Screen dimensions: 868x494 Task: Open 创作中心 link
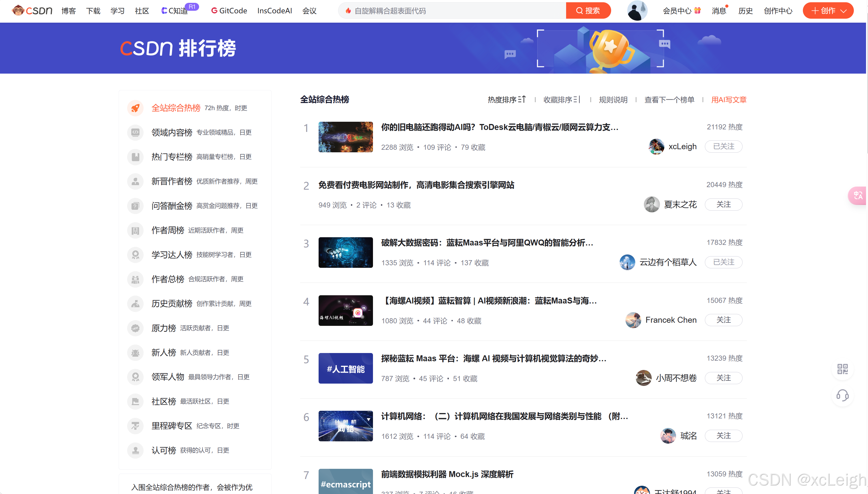[x=778, y=11]
